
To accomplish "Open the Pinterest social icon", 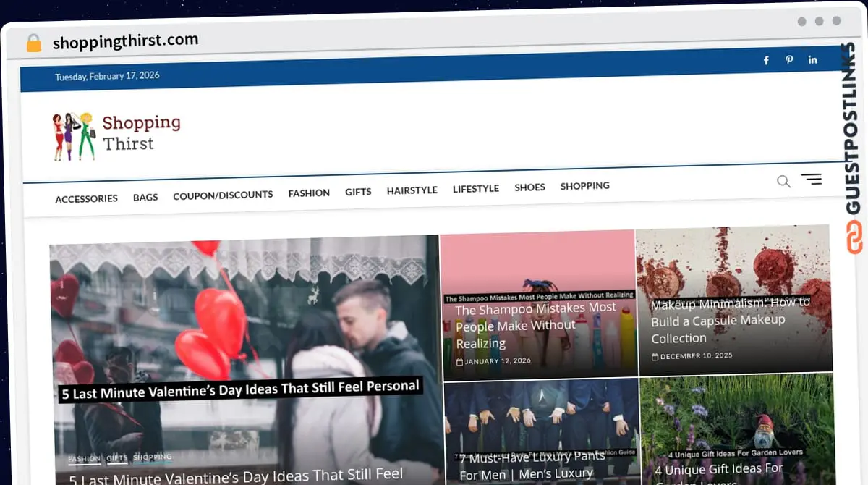I will click(789, 60).
